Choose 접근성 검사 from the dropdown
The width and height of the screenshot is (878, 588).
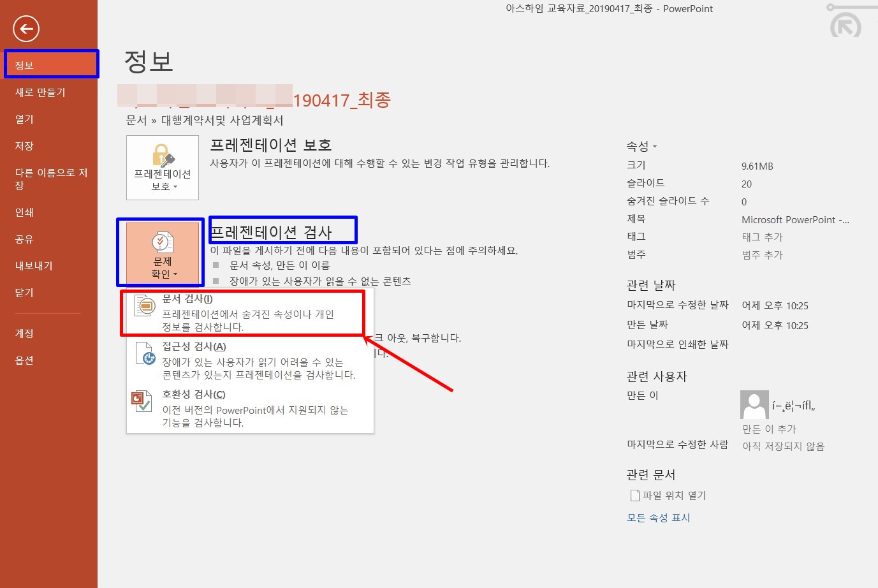click(249, 360)
